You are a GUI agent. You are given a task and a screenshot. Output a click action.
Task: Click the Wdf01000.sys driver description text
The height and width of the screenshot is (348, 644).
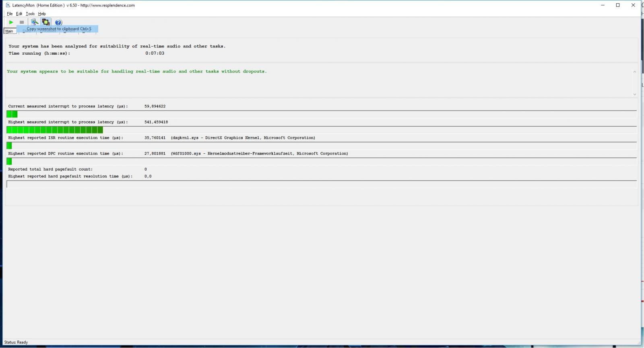(260, 153)
